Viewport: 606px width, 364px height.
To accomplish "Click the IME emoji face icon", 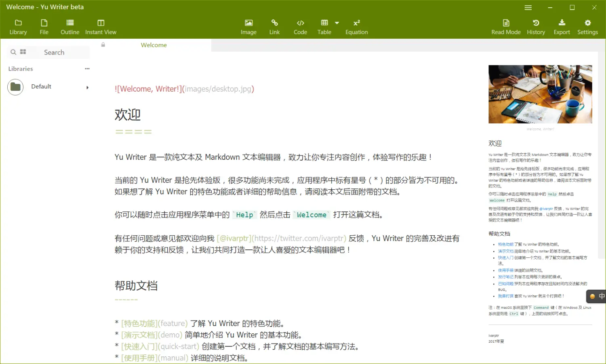I will tap(592, 297).
